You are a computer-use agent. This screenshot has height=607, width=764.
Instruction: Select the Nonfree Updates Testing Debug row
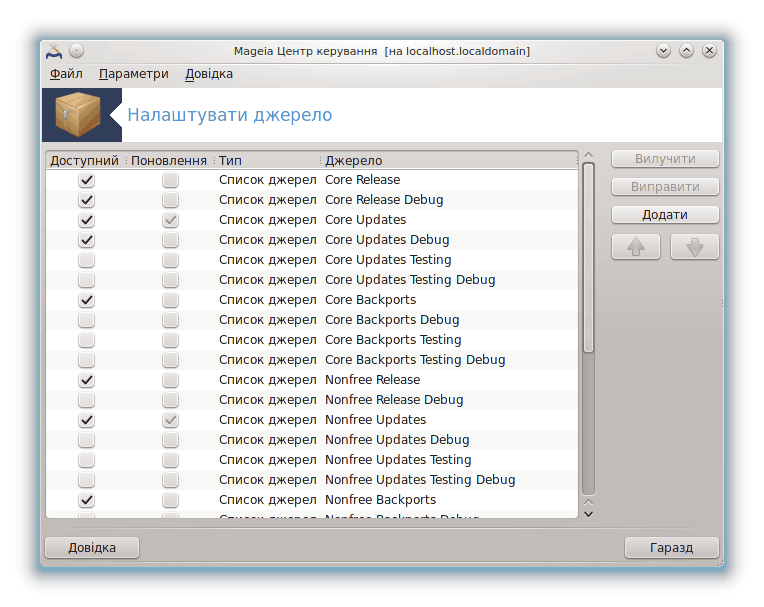312,480
